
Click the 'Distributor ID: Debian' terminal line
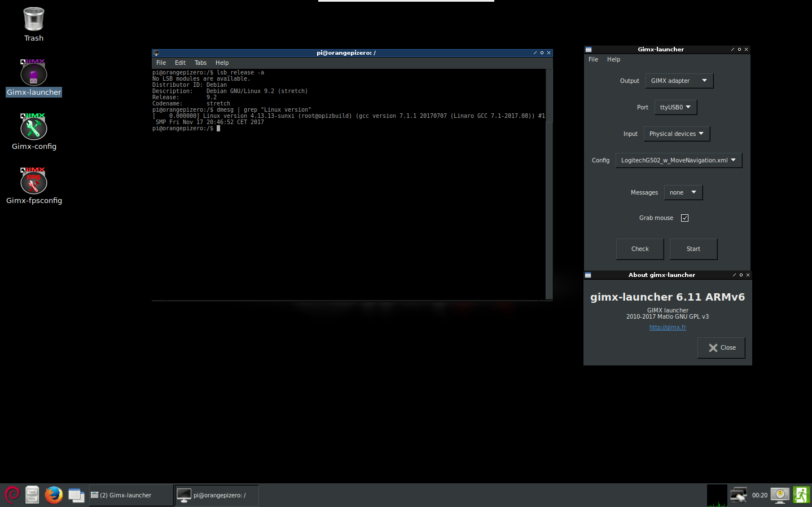click(x=190, y=85)
